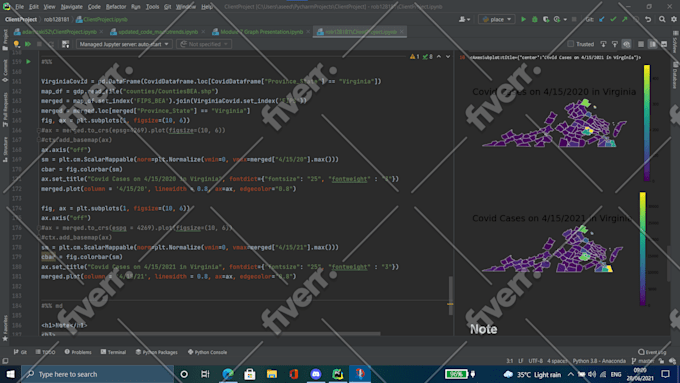680x383 pixels.
Task: Click the Git update project arrow
Action: 602,20
